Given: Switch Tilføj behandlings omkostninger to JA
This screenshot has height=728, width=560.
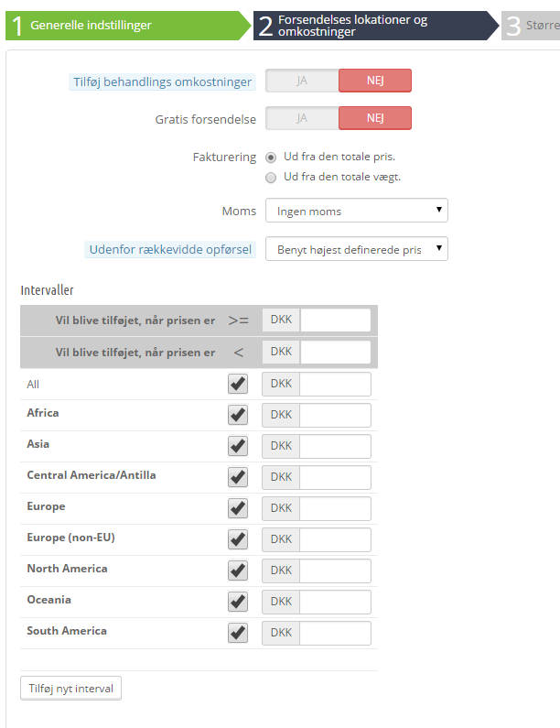Looking at the screenshot, I should click(302, 81).
